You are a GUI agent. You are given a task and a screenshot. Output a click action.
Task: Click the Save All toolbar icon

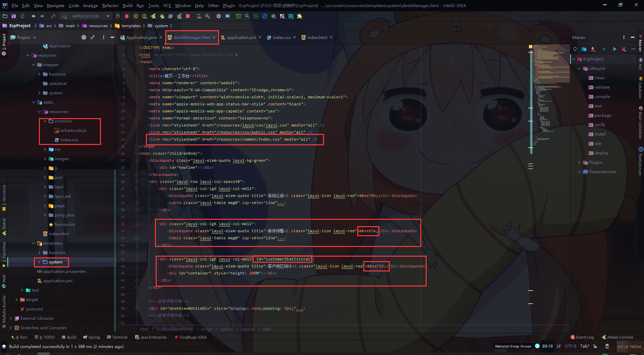[14, 16]
